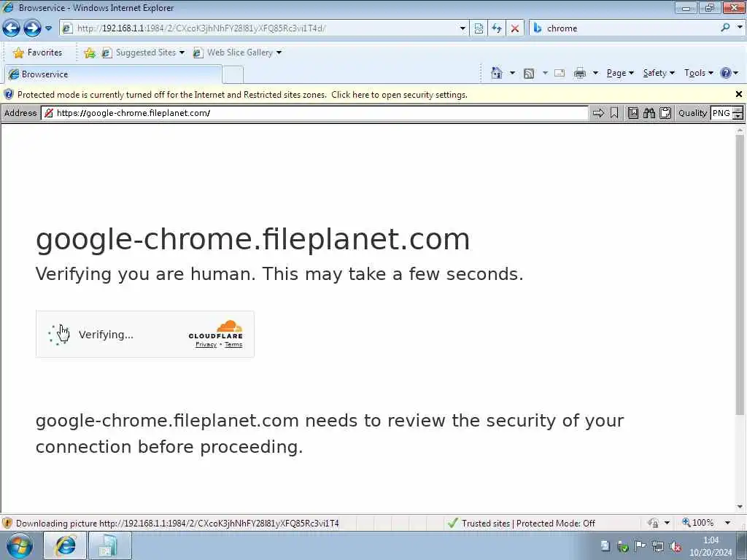Open the Safety menu
The width and height of the screenshot is (747, 560).
pos(659,74)
